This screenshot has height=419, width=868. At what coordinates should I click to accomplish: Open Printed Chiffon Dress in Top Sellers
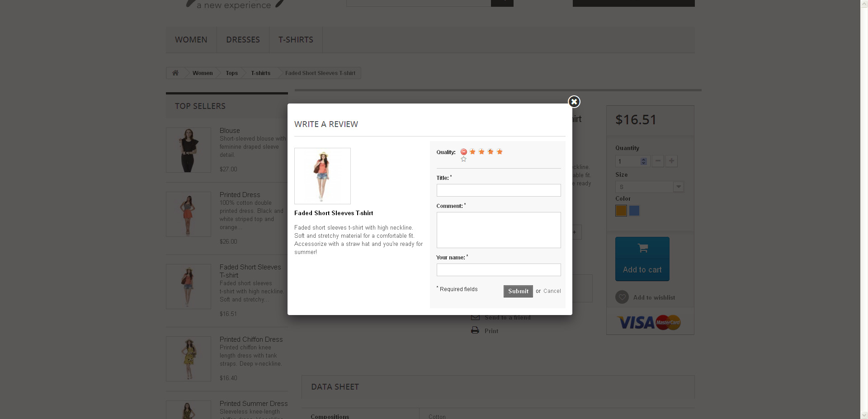pyautogui.click(x=251, y=339)
